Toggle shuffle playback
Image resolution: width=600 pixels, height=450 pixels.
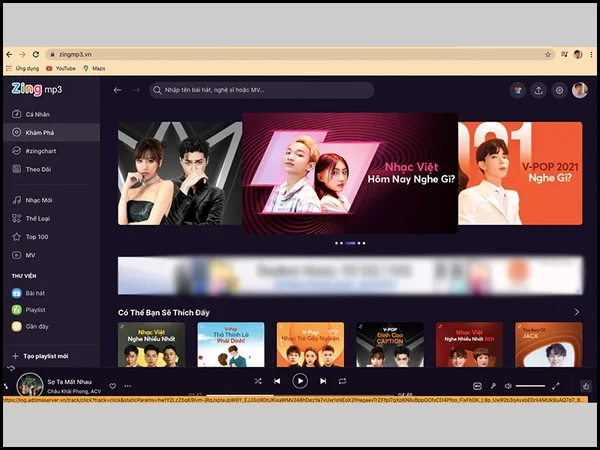(258, 381)
